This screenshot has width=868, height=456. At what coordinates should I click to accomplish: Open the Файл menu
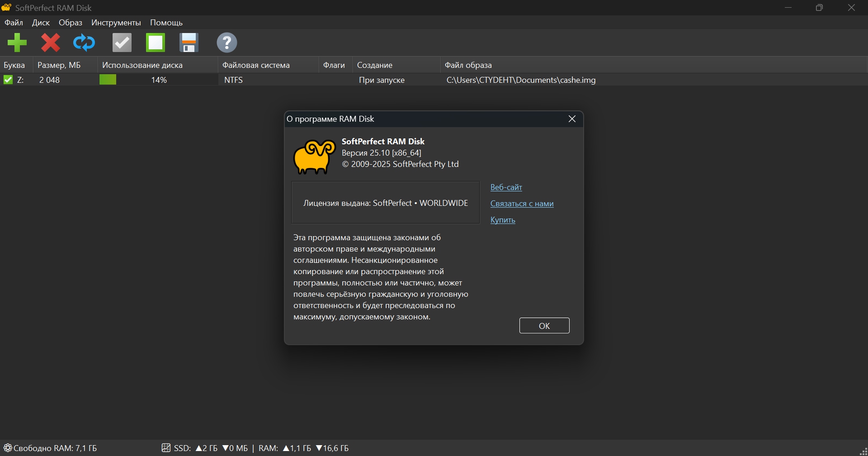point(14,23)
